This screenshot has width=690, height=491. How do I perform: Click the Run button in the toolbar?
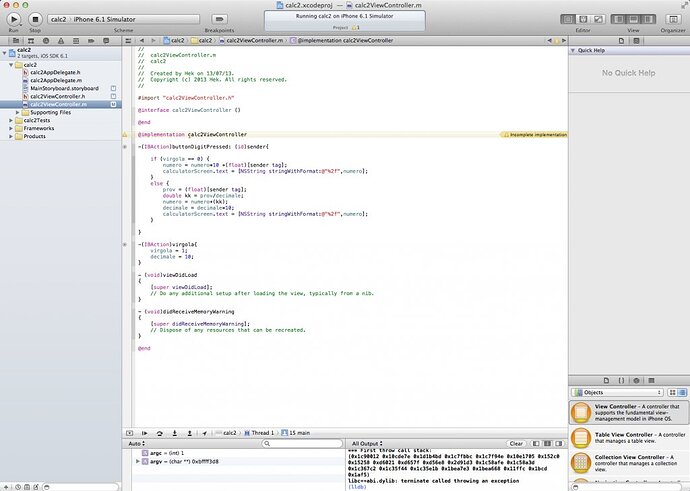pos(14,17)
